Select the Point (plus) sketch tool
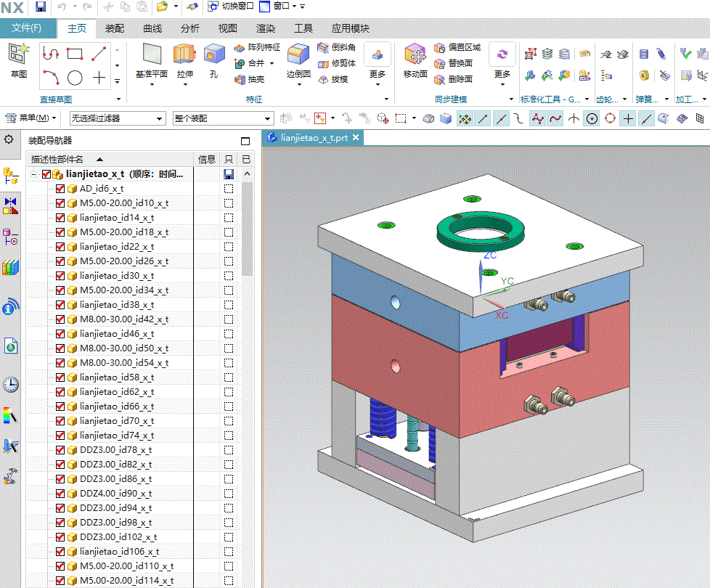The image size is (710, 588). (x=99, y=78)
